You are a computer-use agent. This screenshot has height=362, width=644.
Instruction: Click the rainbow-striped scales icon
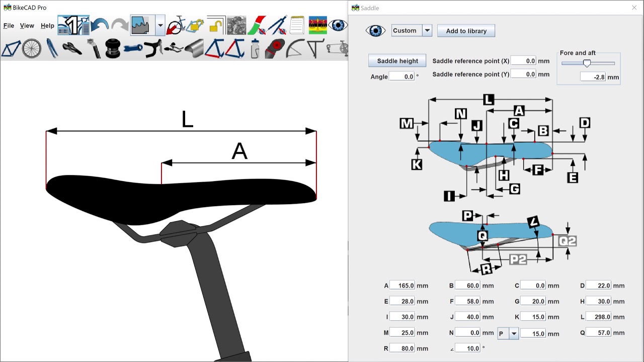pos(317,25)
